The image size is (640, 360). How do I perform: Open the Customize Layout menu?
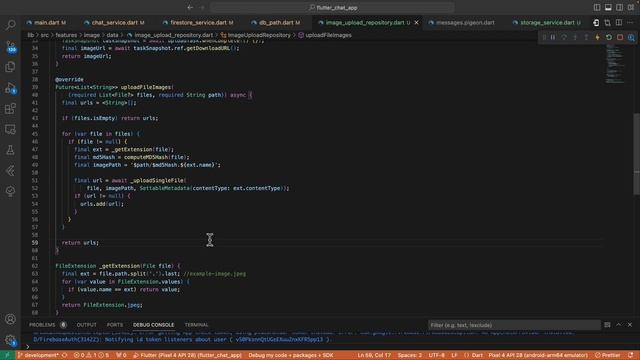click(631, 7)
